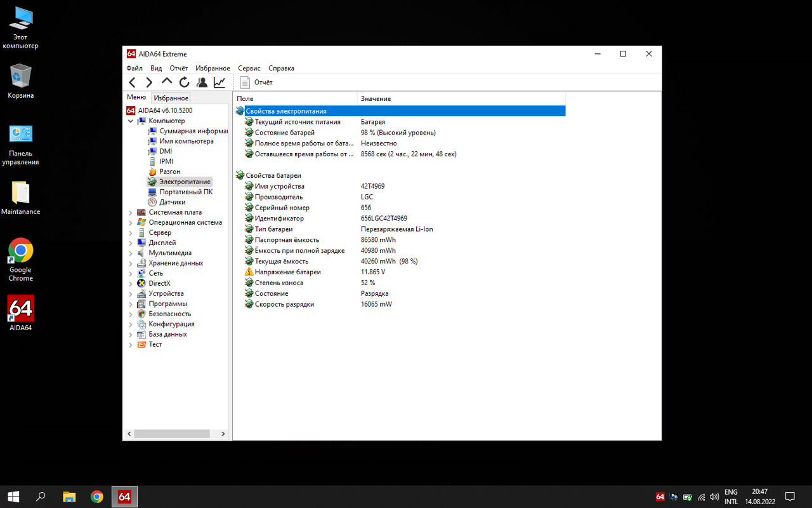Click the horizontal scrollbar thumb in the tree
This screenshot has height=508, width=812.
tap(172, 434)
